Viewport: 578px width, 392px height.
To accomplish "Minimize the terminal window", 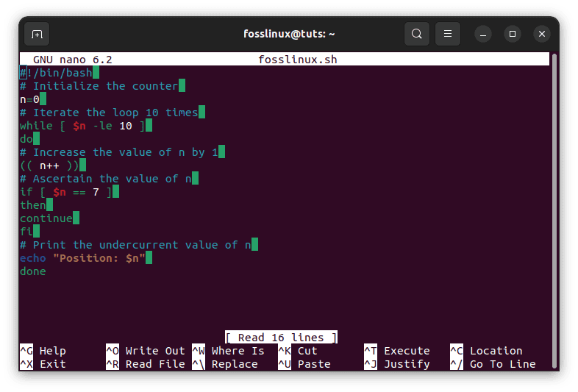I will coord(483,34).
